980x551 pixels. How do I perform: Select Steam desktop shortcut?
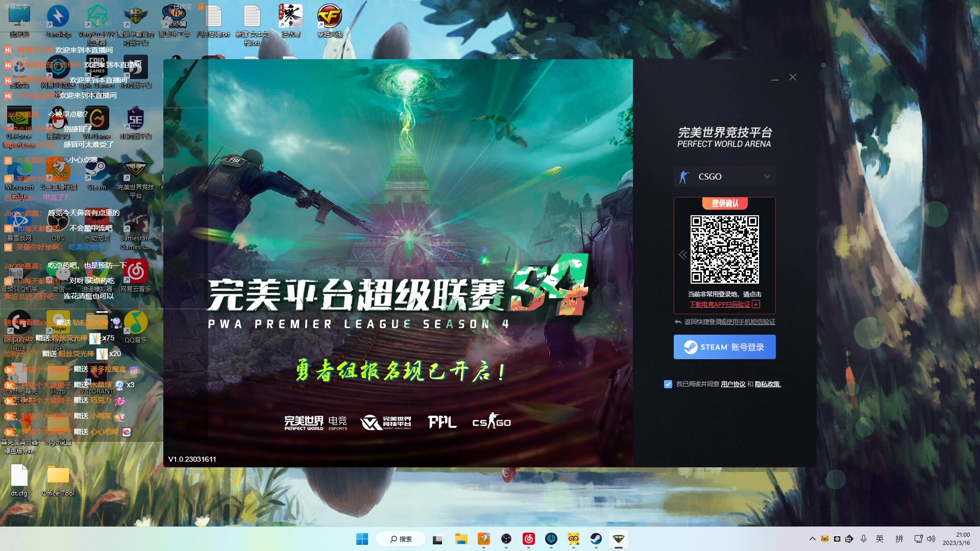point(97,174)
